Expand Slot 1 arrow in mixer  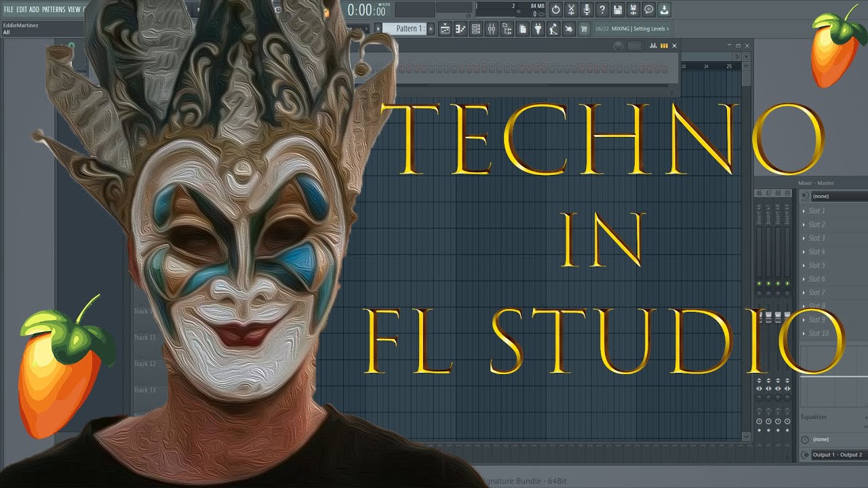tap(804, 211)
